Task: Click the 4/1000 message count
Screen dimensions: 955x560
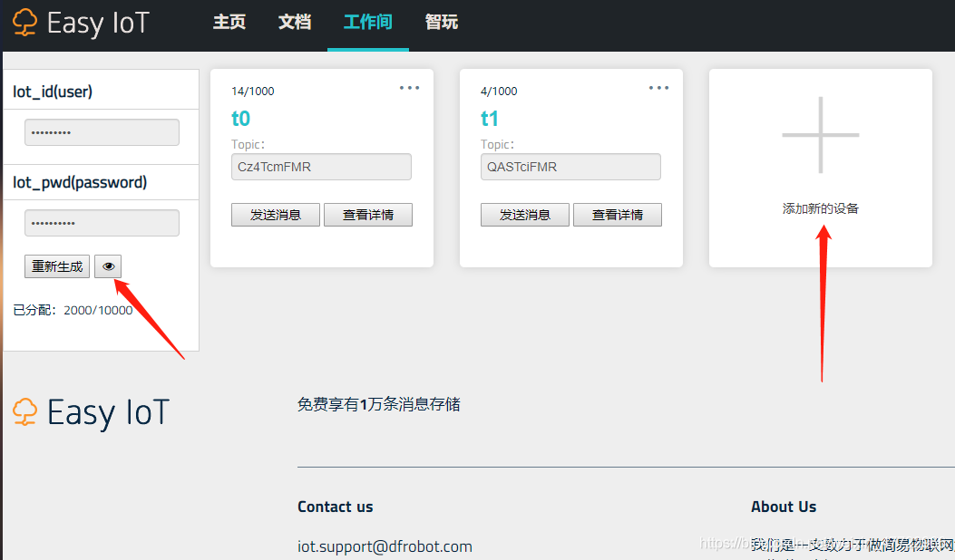Action: 499,92
